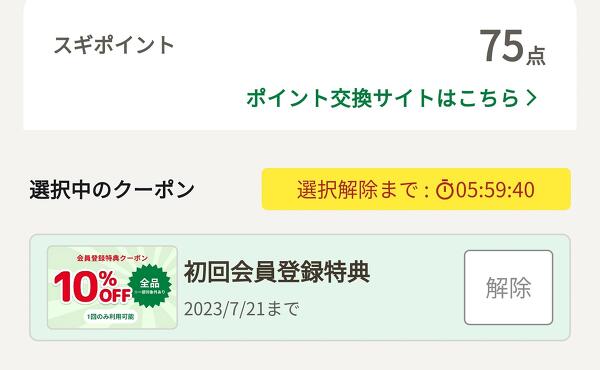Click the yellow 選択解除まで banner
The width and height of the screenshot is (600, 370).
point(416,189)
